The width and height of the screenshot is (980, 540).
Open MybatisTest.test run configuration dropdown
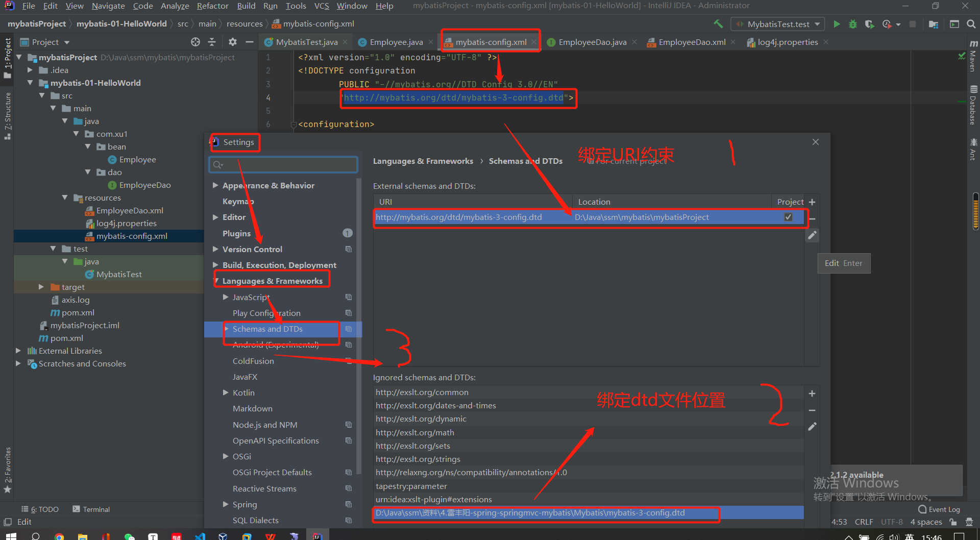pos(778,24)
